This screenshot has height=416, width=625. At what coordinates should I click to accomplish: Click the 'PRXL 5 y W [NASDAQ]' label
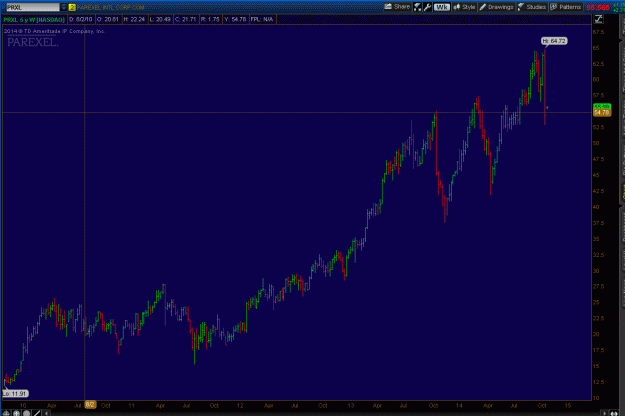[34, 19]
